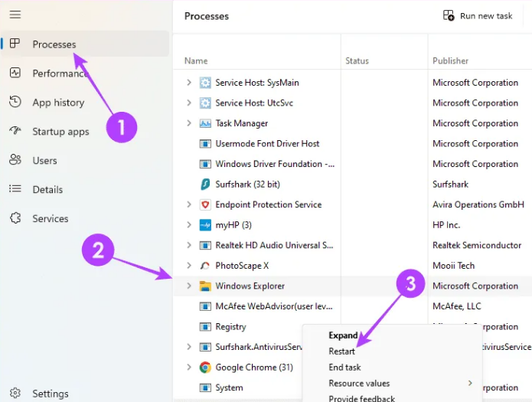
Task: Click the Windows Driver Foundation icon
Action: click(205, 164)
